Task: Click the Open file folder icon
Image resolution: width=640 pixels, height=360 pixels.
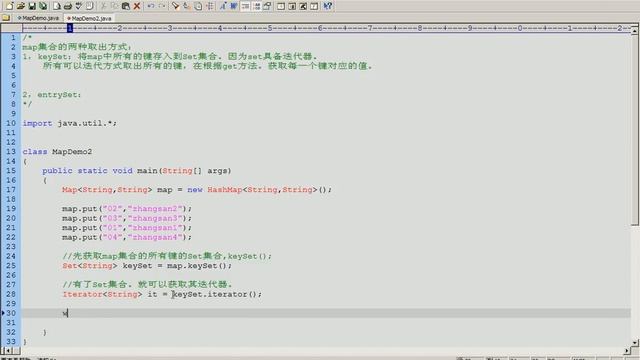Action: pyautogui.click(x=21, y=6)
